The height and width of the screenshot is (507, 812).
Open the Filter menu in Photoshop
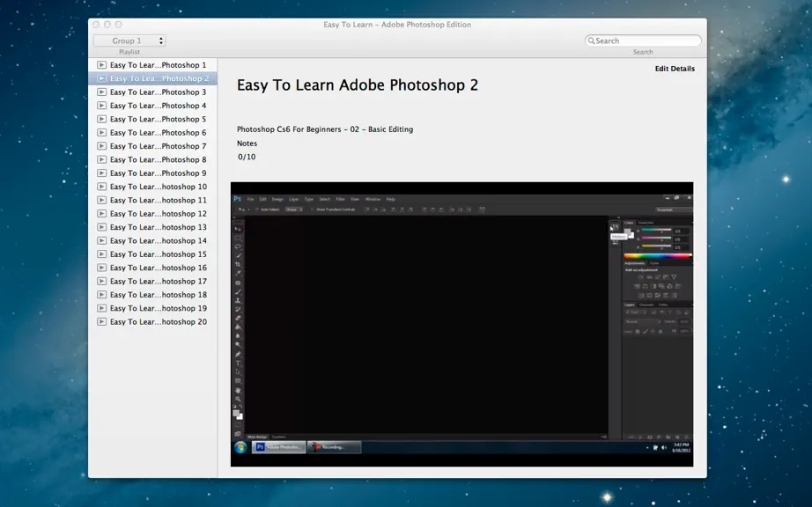(x=340, y=199)
